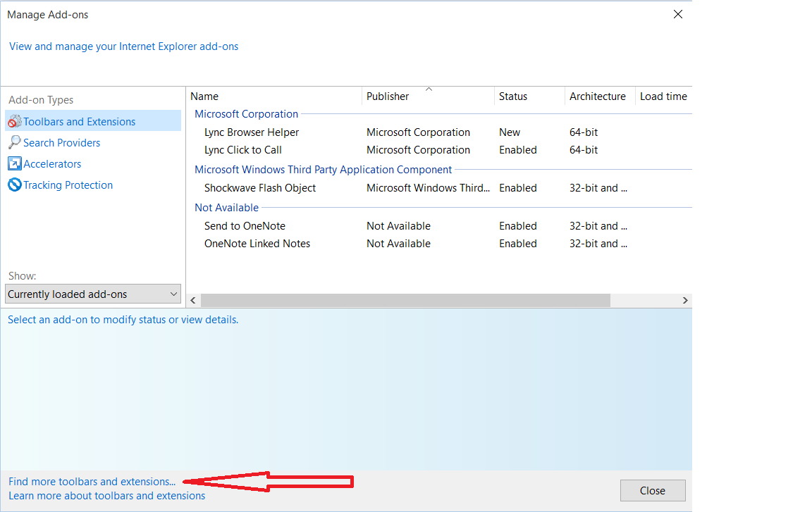Choose Tracking Protection in Add-on Types

[x=68, y=185]
